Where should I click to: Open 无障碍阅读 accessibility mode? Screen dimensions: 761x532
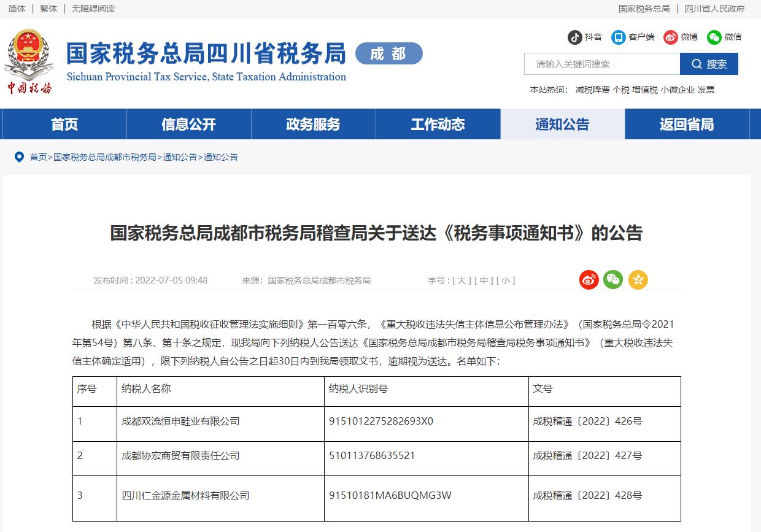[x=93, y=9]
